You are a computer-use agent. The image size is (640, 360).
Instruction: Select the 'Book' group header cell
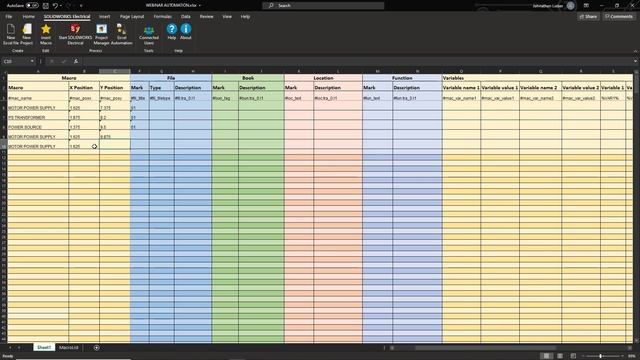tap(248, 78)
